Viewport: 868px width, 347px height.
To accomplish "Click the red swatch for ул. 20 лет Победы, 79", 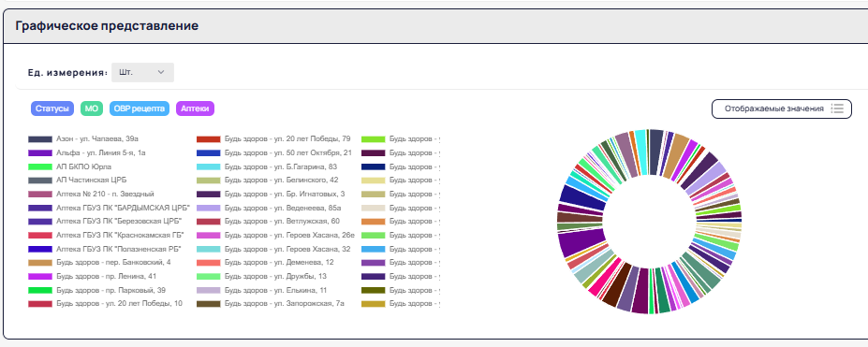I will pyautogui.click(x=209, y=138).
